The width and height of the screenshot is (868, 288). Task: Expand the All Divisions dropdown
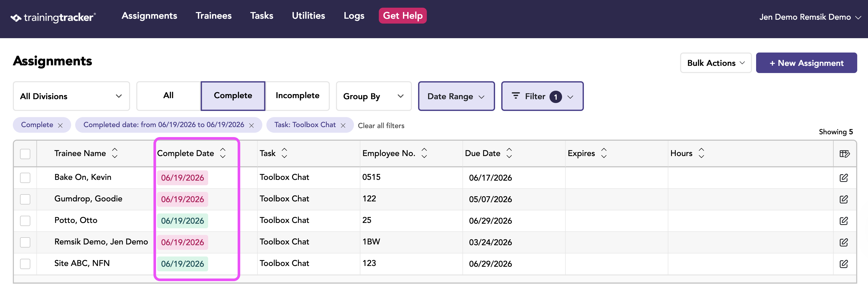(x=71, y=96)
